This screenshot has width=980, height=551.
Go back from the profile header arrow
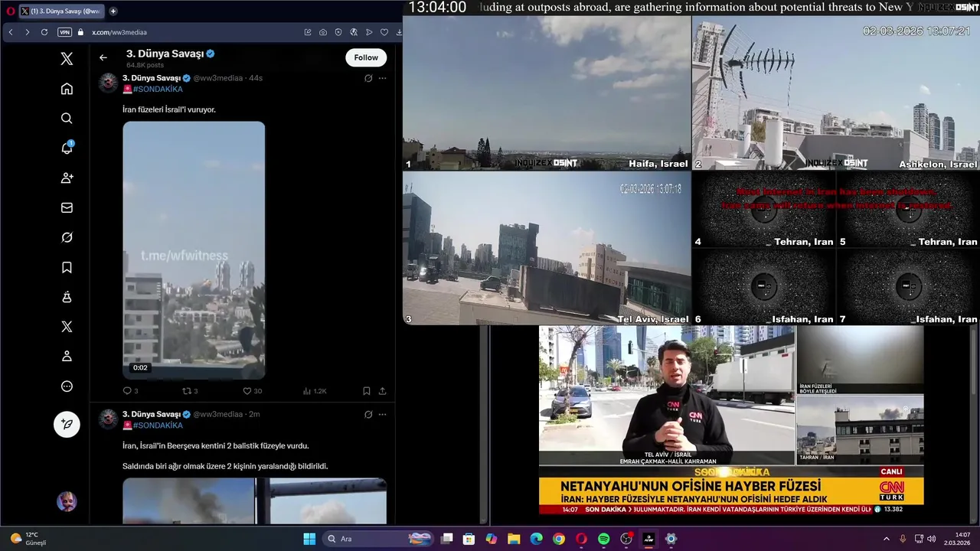coord(103,57)
